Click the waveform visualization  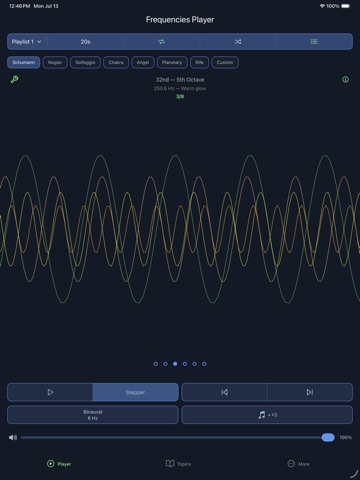pos(180,229)
